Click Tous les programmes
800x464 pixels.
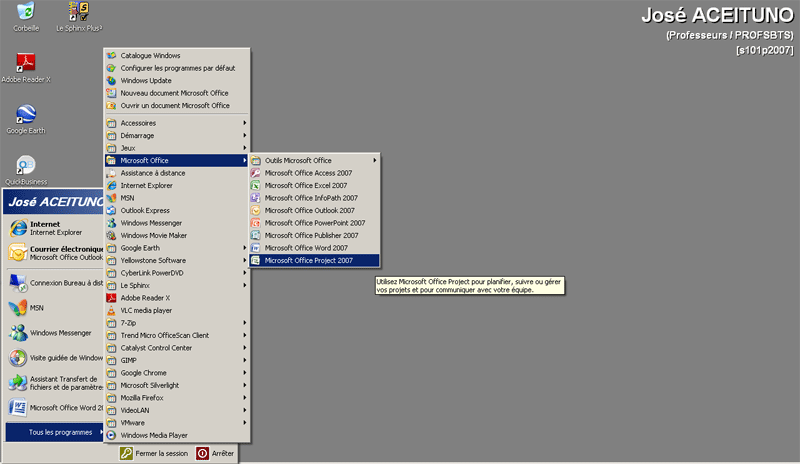(54, 432)
